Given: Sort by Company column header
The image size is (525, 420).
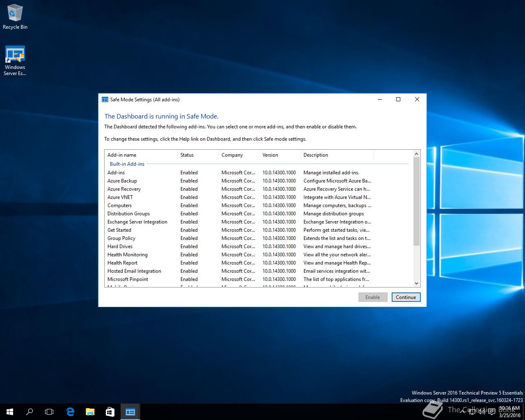Looking at the screenshot, I should pos(239,155).
